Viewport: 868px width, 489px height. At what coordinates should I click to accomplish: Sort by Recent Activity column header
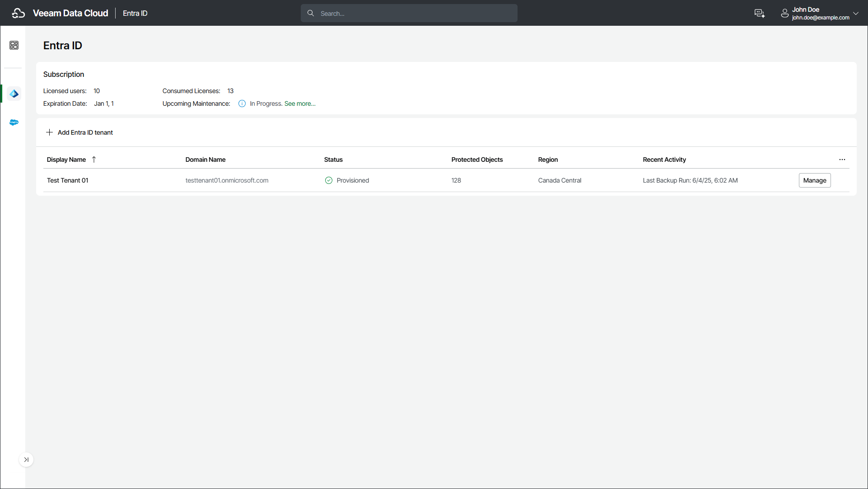(664, 160)
